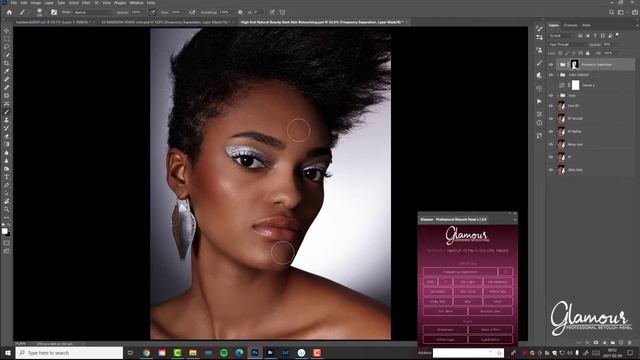The height and width of the screenshot is (360, 640).
Task: Open the File menu
Action: coord(14,2)
